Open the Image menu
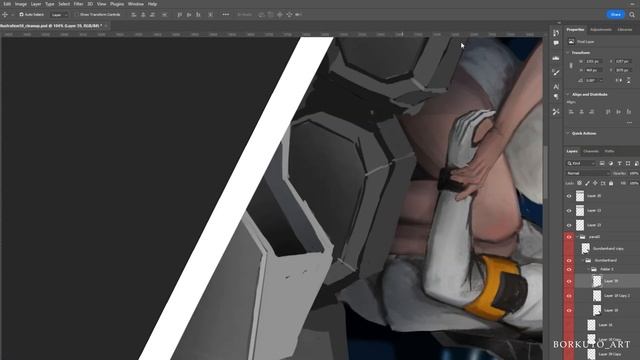This screenshot has height=360, width=640. [x=21, y=4]
